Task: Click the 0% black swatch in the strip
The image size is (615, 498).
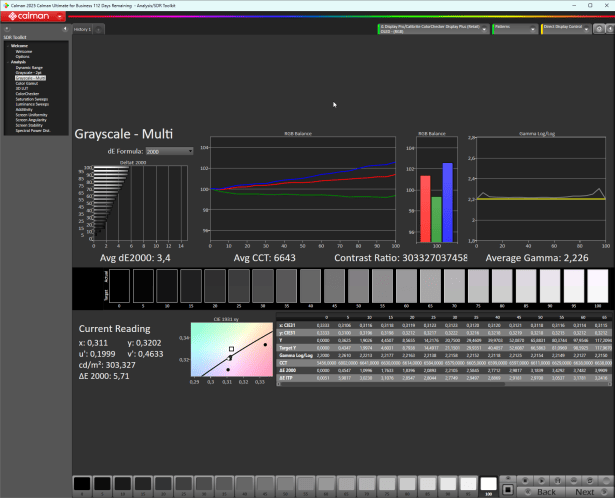Action: tap(119, 286)
